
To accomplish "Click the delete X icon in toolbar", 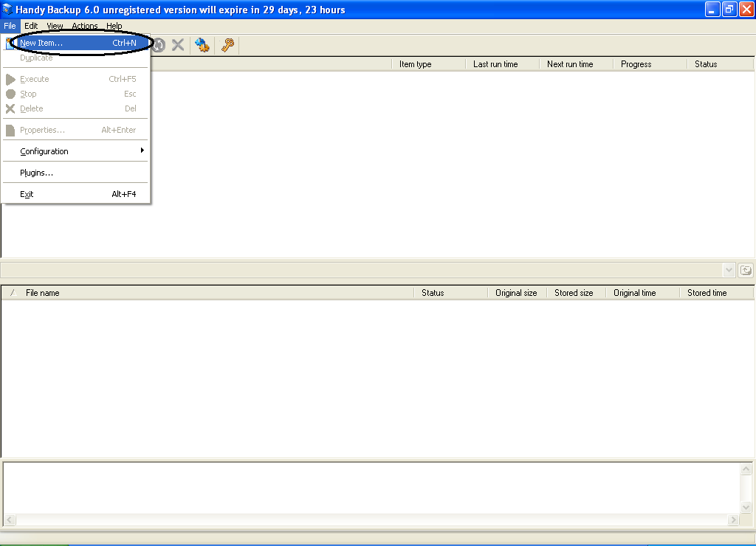I will (x=178, y=45).
